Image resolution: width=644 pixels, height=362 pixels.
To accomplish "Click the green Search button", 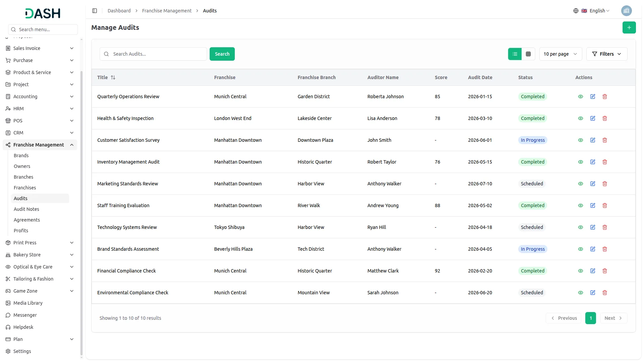I will click(222, 54).
